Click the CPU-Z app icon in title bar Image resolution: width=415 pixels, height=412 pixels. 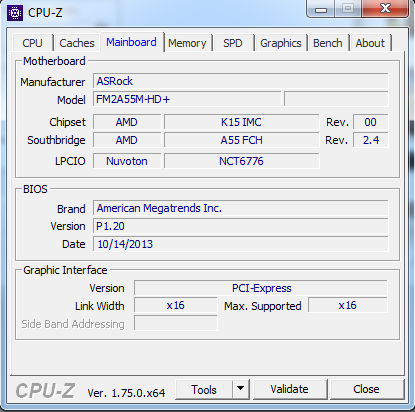(x=15, y=13)
